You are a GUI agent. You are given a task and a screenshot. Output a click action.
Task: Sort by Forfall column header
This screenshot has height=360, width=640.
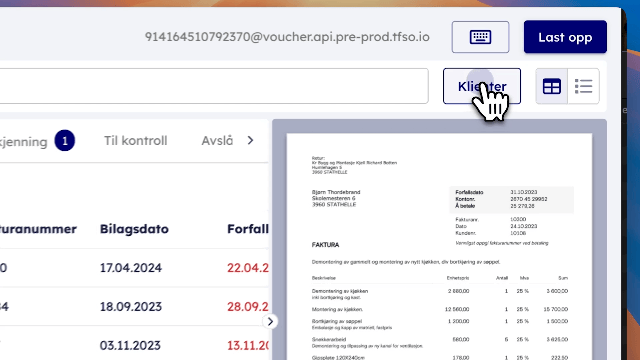[248, 229]
